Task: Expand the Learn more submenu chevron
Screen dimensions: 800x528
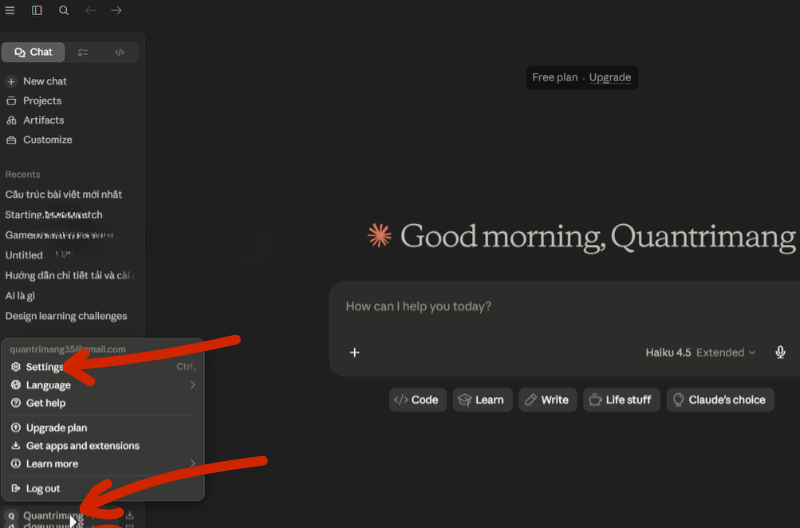Action: pyautogui.click(x=192, y=463)
